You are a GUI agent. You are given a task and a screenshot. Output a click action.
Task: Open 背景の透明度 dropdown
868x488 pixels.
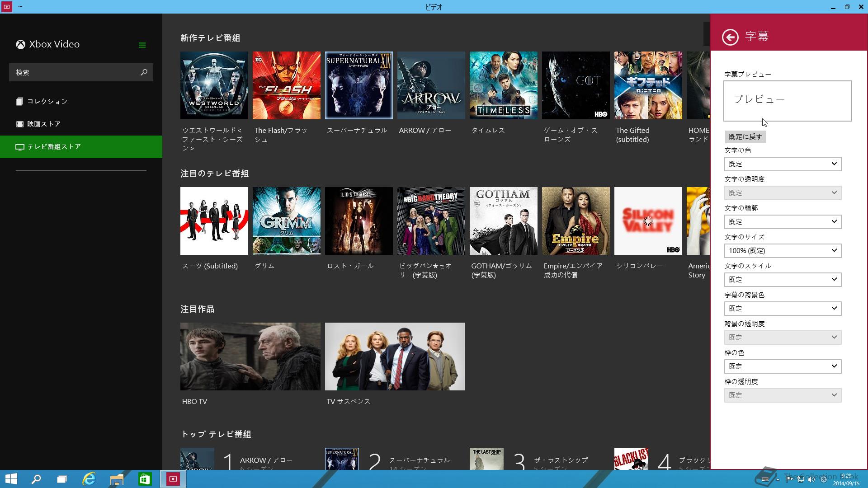tap(783, 338)
